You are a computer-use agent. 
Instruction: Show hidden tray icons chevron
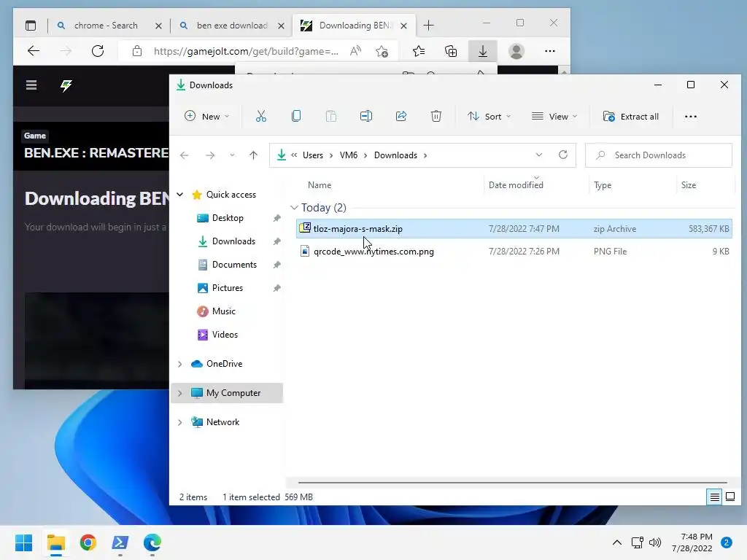[x=617, y=542]
